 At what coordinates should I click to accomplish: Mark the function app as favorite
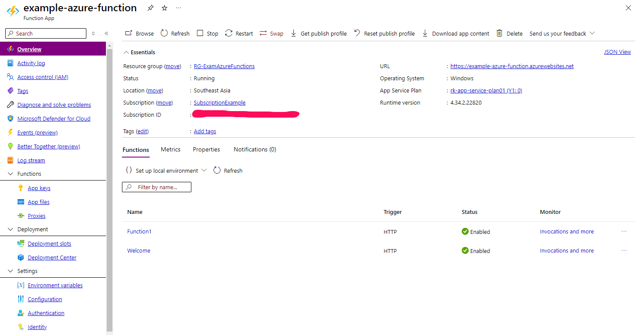(164, 8)
